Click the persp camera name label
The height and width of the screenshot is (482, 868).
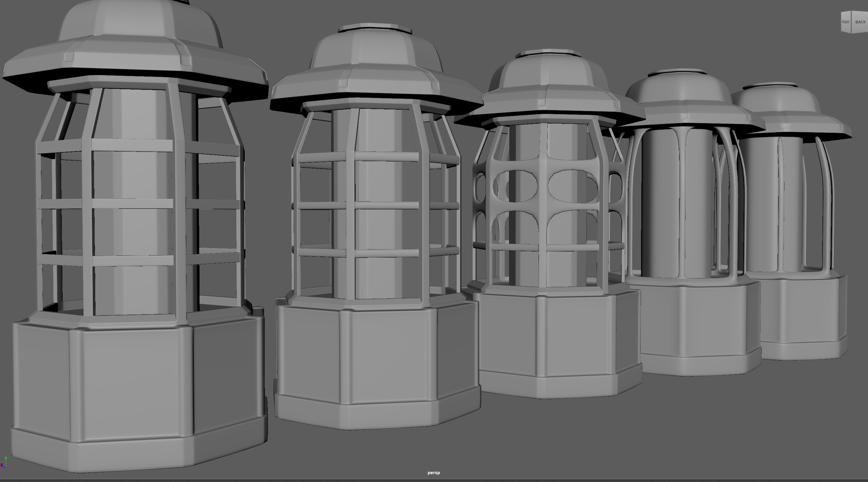tap(434, 473)
